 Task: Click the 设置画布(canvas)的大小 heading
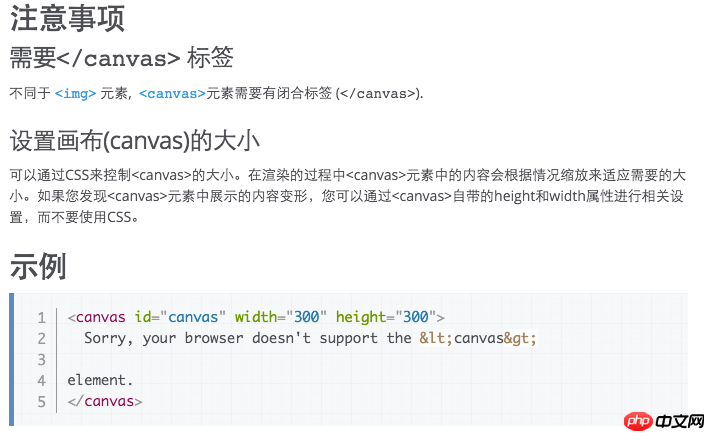[x=135, y=140]
